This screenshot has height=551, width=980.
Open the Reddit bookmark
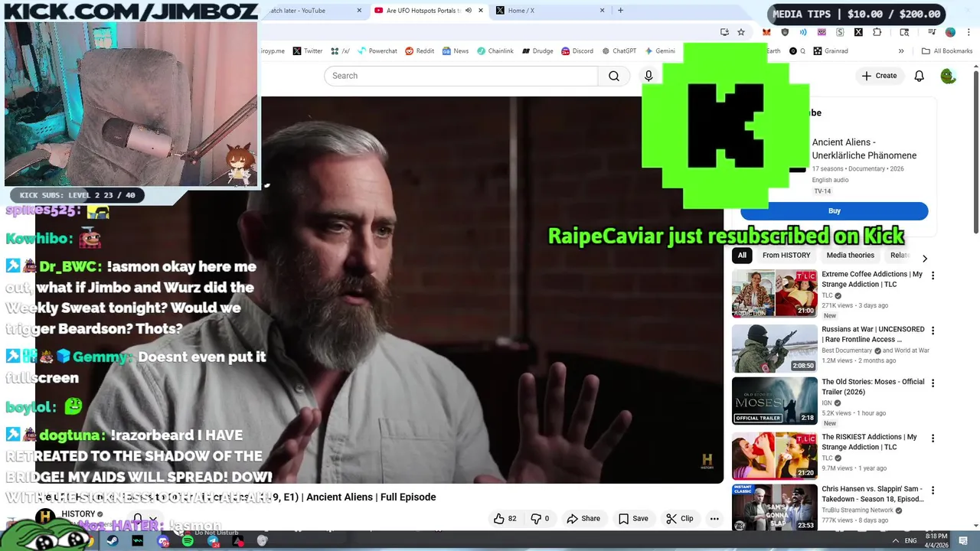coord(420,51)
